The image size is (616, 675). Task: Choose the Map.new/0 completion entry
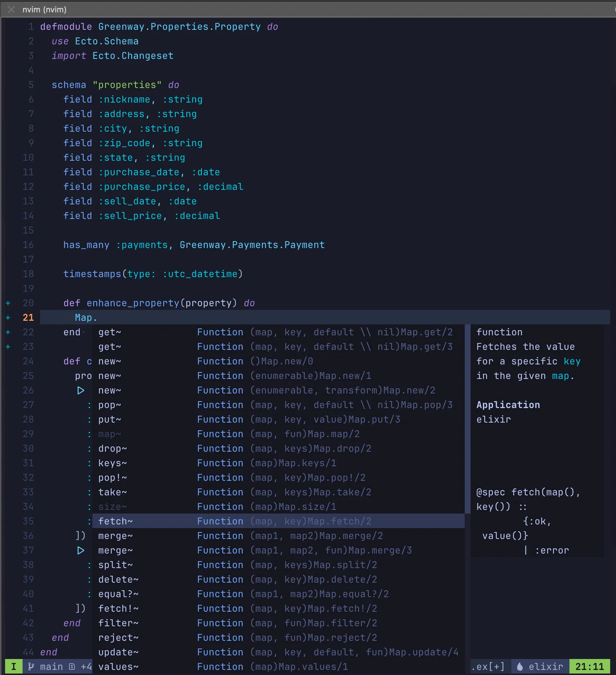(279, 361)
